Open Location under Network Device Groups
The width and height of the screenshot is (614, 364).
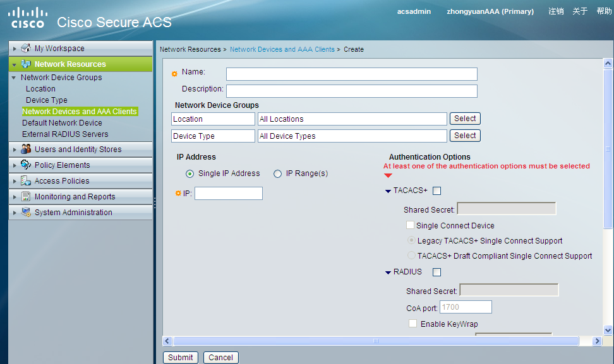coord(40,89)
